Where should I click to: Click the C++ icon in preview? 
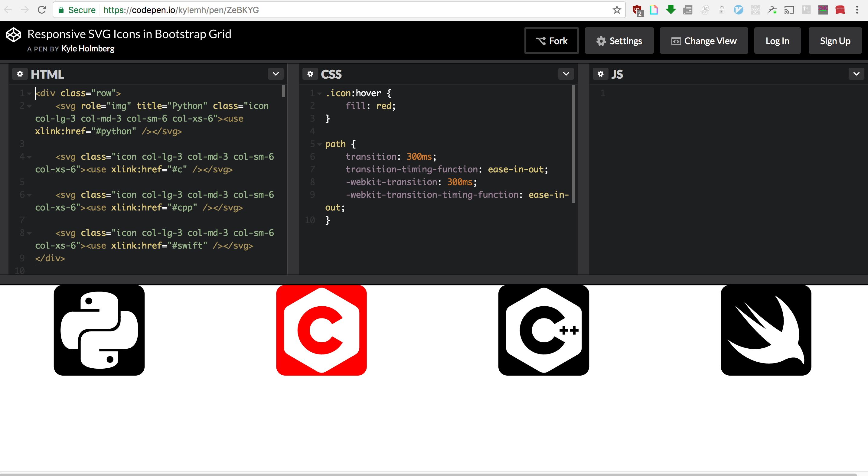click(x=543, y=330)
